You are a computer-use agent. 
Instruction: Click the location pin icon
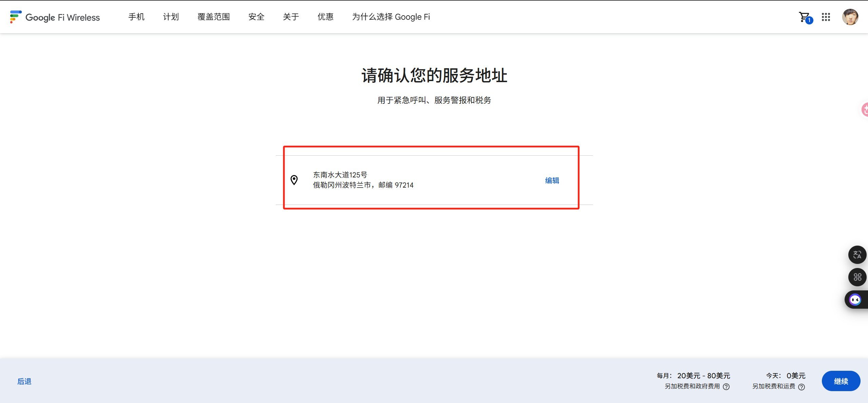pyautogui.click(x=294, y=180)
